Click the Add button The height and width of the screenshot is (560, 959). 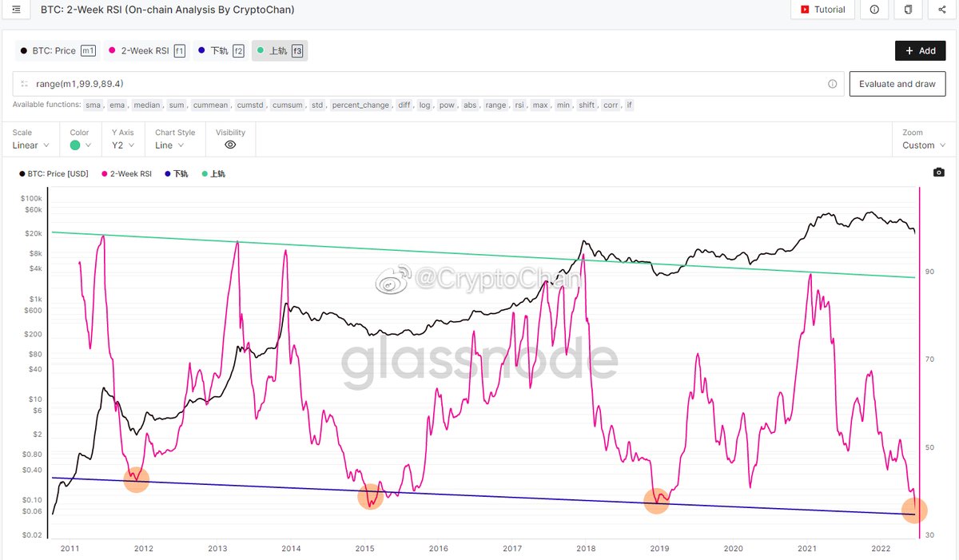(921, 50)
